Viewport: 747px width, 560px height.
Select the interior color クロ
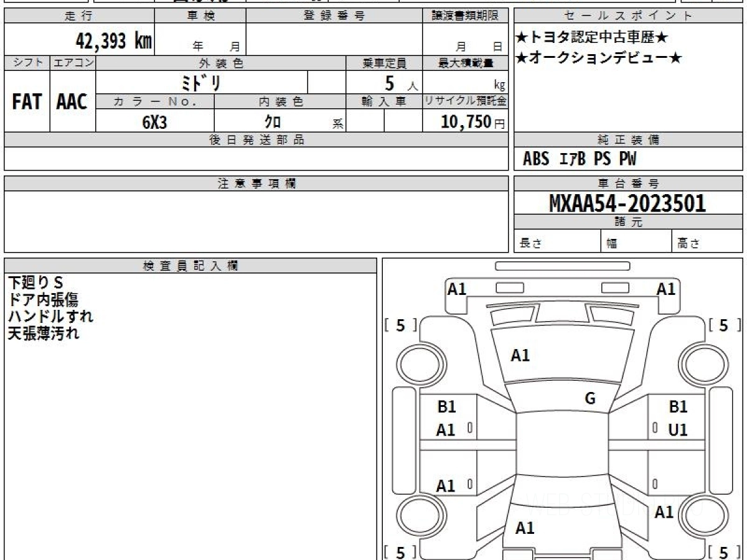[272, 122]
